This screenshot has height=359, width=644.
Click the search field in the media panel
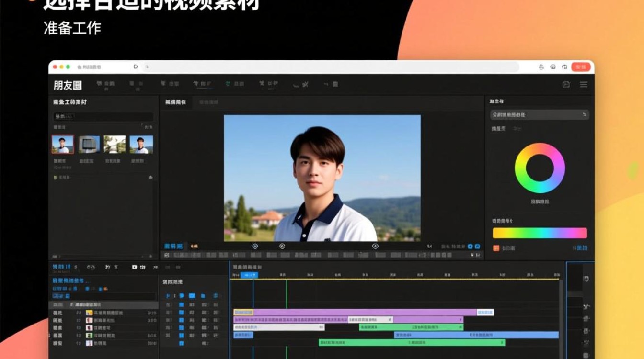tap(103, 116)
